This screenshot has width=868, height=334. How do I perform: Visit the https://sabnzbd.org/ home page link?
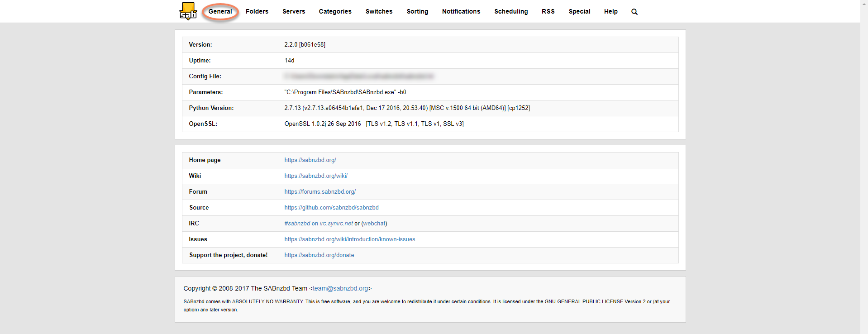pos(310,160)
